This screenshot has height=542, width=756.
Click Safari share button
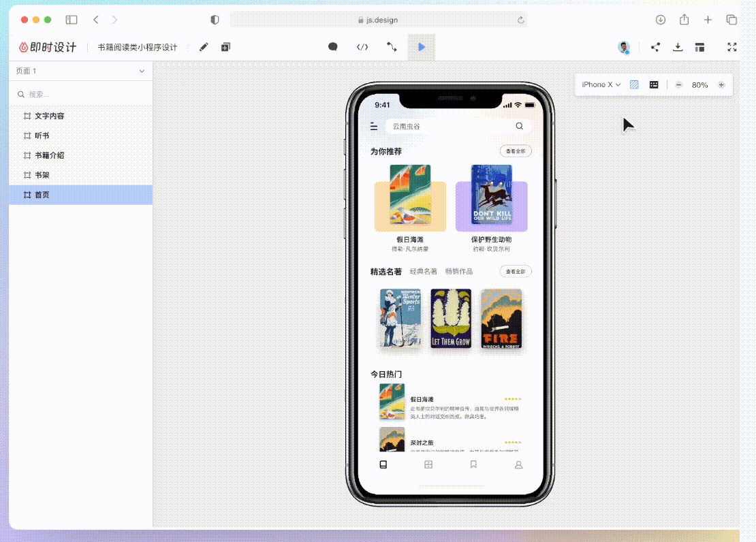click(x=684, y=19)
